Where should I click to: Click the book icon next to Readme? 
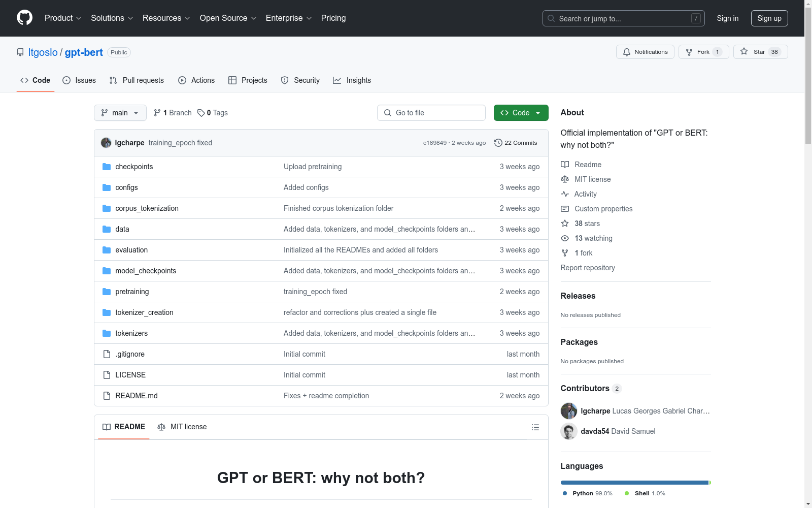[x=565, y=165]
